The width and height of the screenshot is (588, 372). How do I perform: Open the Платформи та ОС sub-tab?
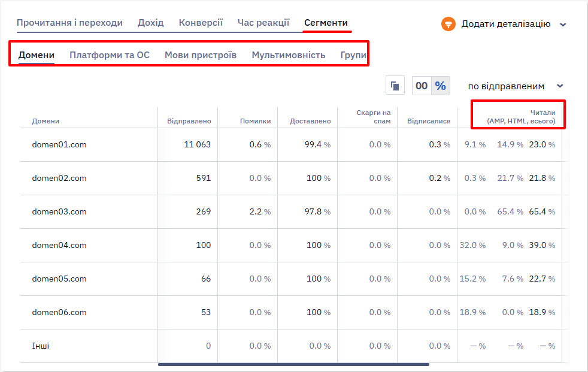[x=110, y=55]
